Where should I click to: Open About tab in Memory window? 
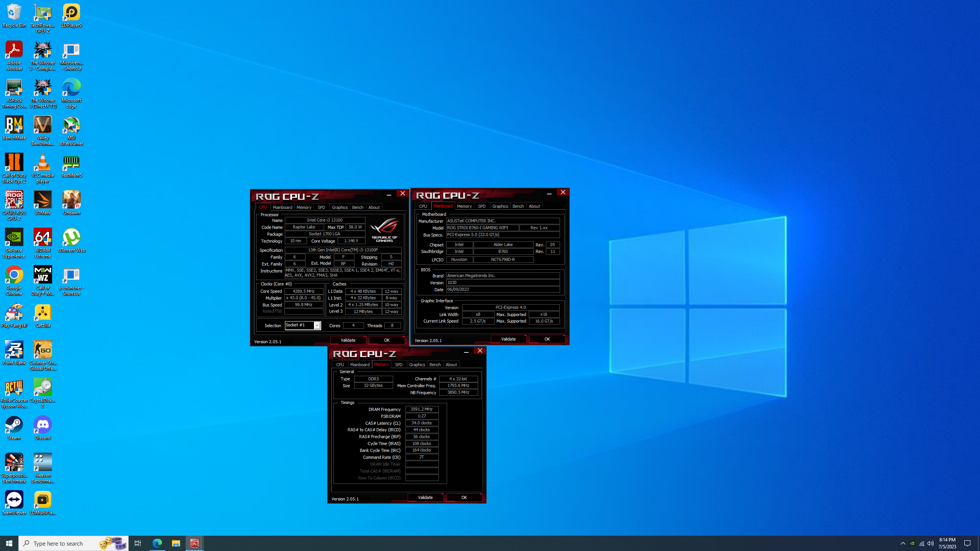[x=451, y=365]
